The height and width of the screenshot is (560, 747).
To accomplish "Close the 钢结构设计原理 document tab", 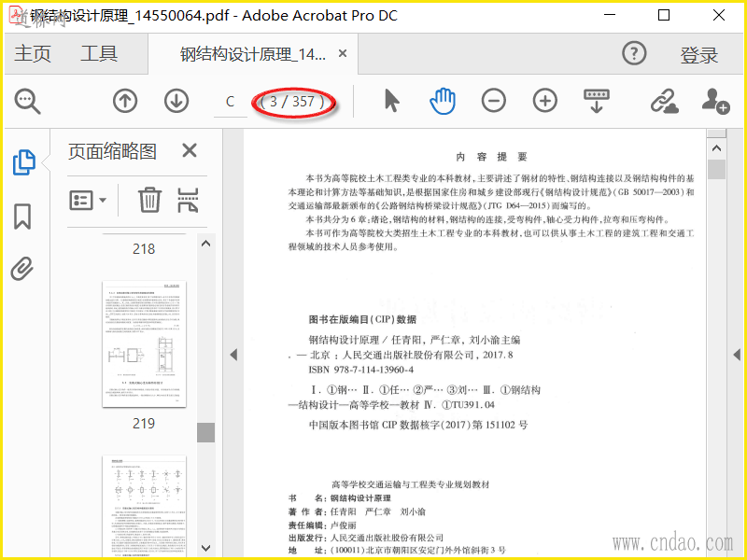I will pos(343,53).
